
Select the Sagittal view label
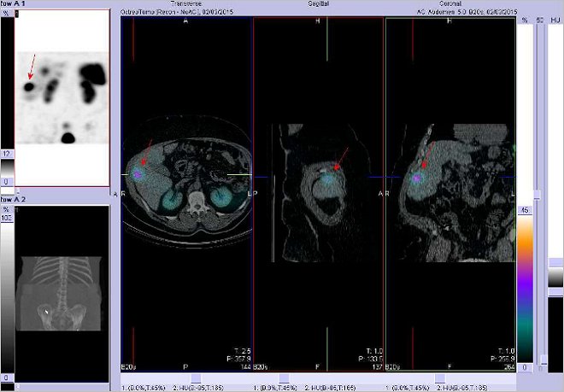coord(320,4)
